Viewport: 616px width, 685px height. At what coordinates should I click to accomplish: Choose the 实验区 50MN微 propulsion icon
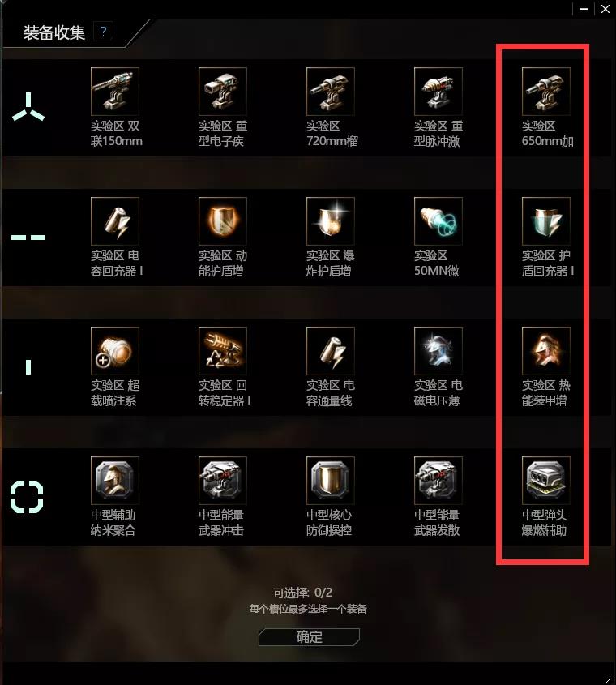pos(438,221)
